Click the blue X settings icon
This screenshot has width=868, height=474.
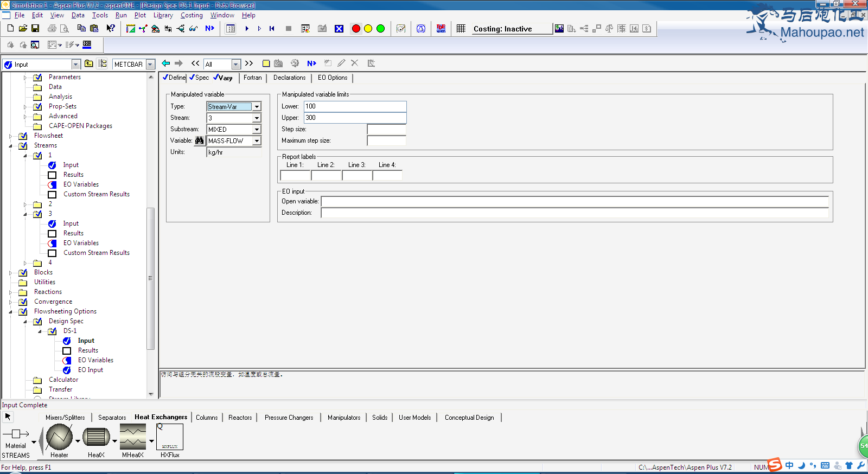click(339, 28)
